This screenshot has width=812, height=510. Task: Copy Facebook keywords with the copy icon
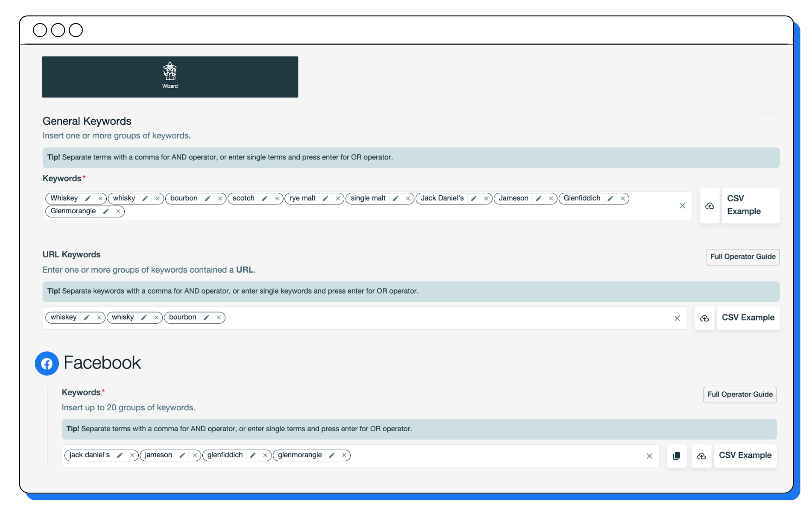tap(677, 456)
